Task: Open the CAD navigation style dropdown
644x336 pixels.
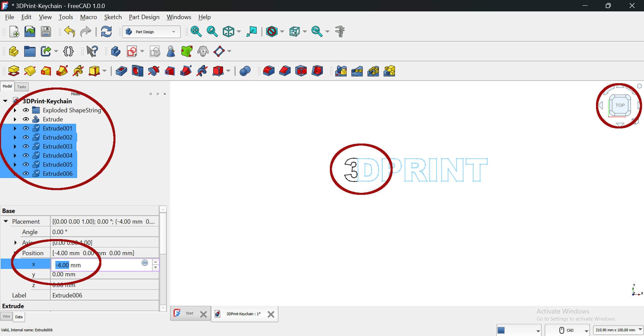Action: pyautogui.click(x=567, y=330)
